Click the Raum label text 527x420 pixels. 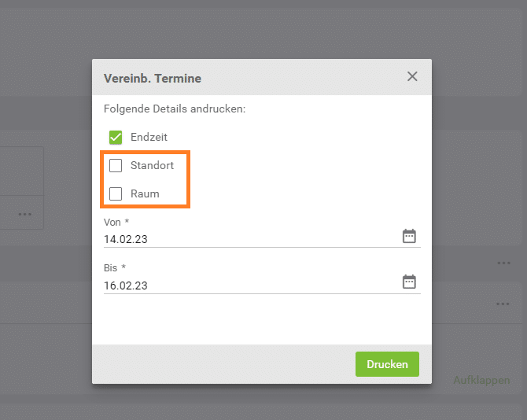145,193
